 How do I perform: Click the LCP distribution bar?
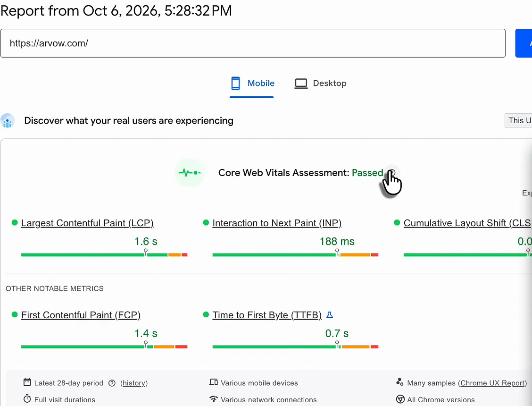104,255
